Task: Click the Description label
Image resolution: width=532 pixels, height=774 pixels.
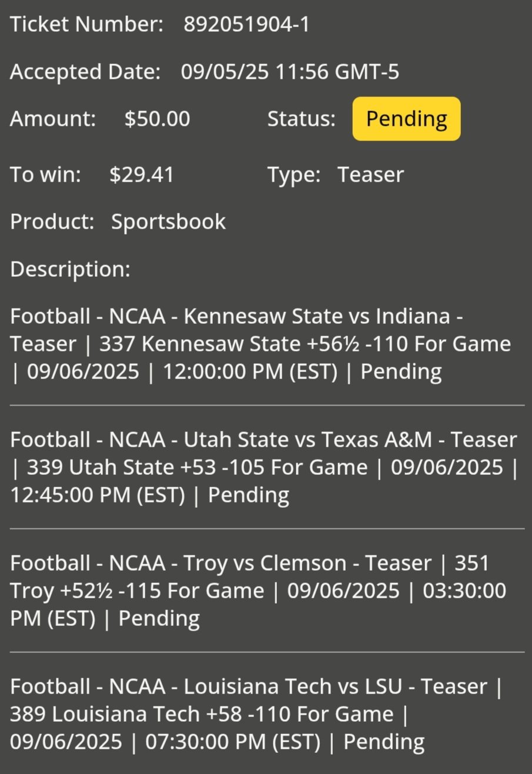Action: pyautogui.click(x=70, y=269)
